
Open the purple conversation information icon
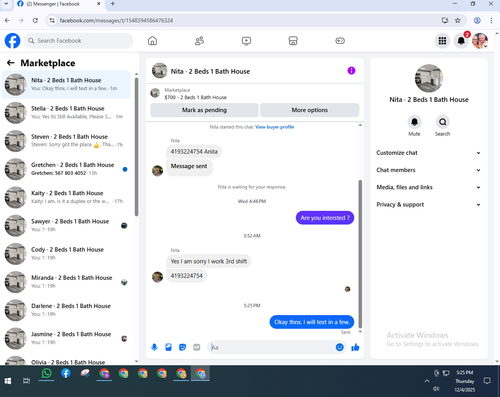[x=351, y=71]
